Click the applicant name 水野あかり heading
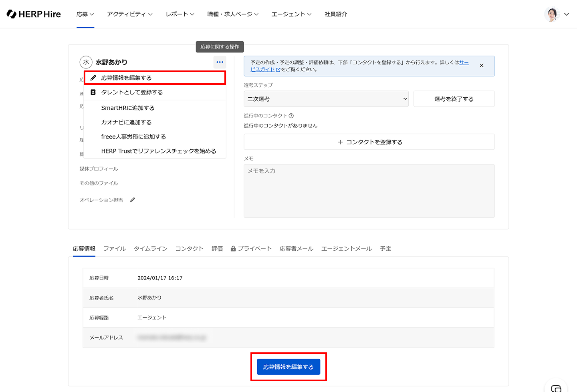 click(111, 62)
